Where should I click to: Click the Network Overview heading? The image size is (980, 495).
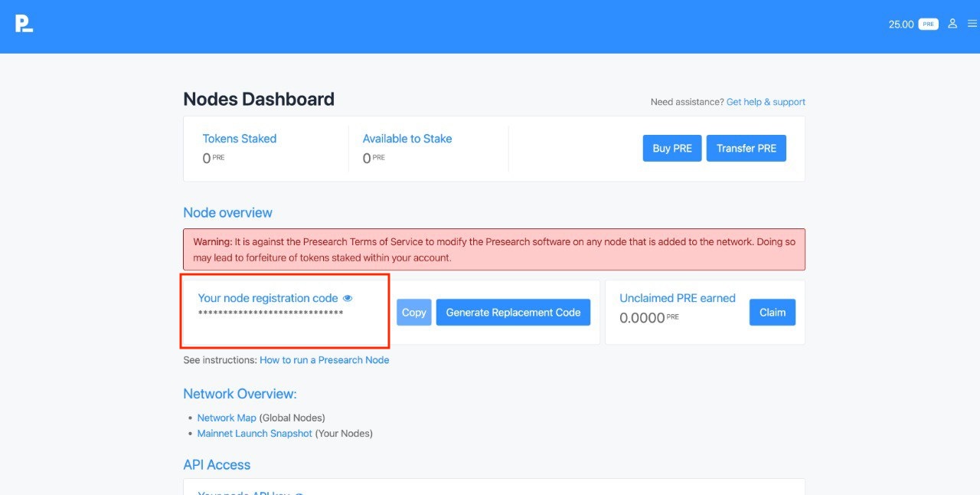click(x=240, y=394)
